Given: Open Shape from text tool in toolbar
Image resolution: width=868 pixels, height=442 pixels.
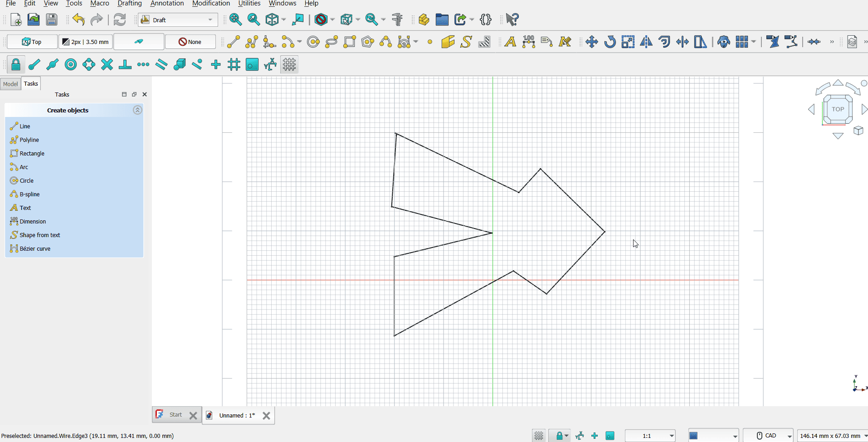Looking at the screenshot, I should pyautogui.click(x=466, y=42).
